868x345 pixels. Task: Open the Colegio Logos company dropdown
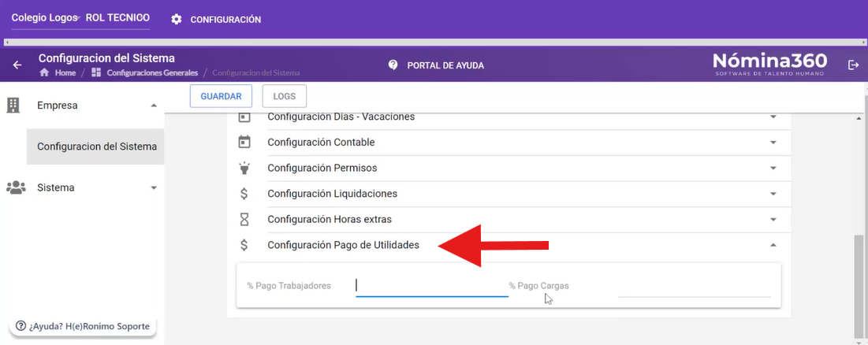[46, 18]
